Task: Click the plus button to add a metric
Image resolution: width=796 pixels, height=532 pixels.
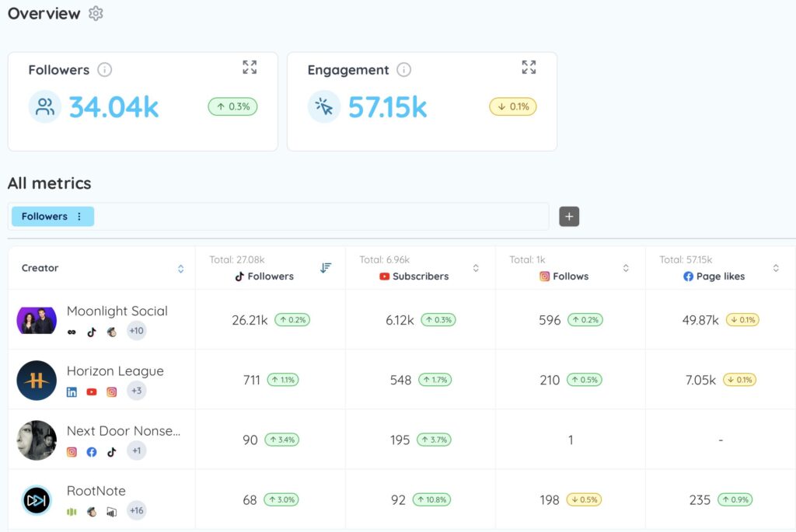Action: 568,216
